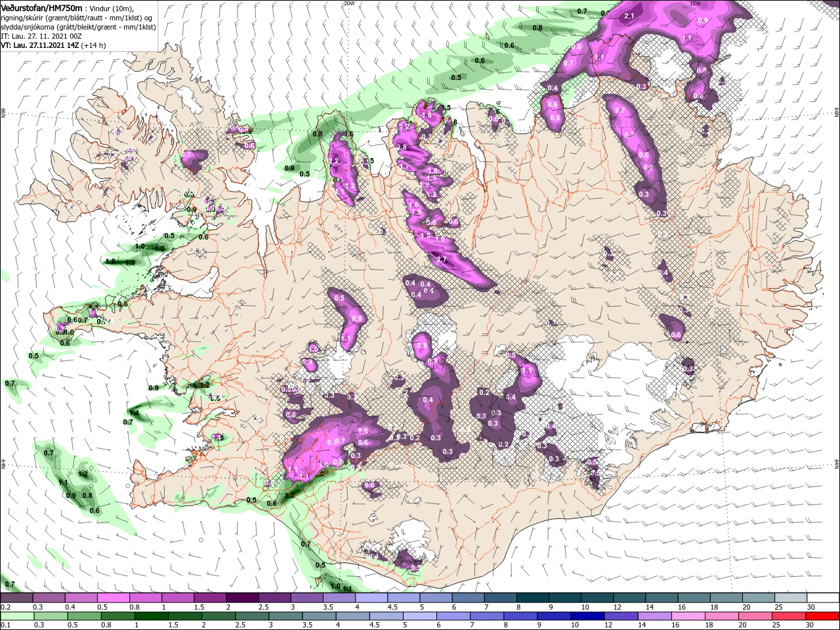Screen dimensions: 840x630
Task: Pick the rain scale 7 blue swatch
Action: pyautogui.click(x=487, y=616)
